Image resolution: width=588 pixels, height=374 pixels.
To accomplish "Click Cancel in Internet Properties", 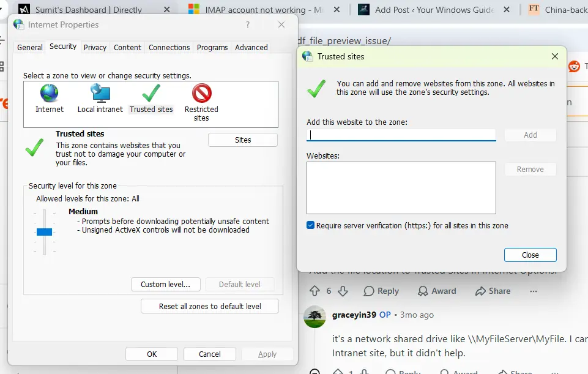I will [210, 354].
